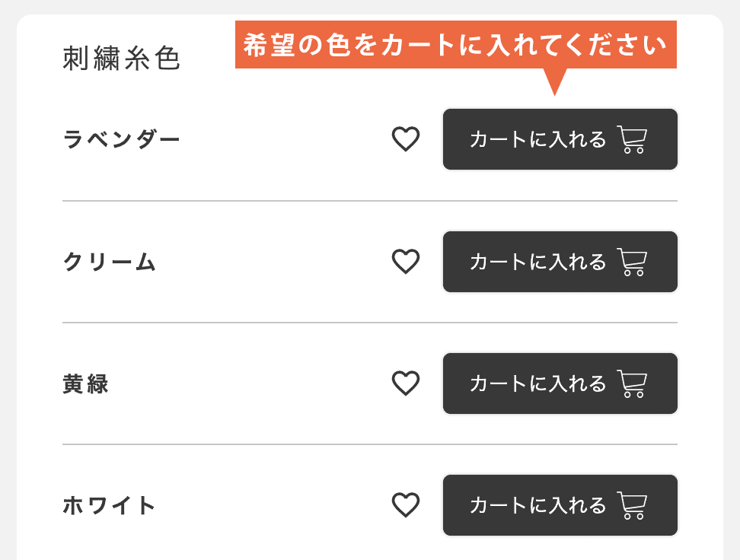The height and width of the screenshot is (560, 740).
Task: Hit the cart icon on the ホワイト row
Action: (632, 504)
